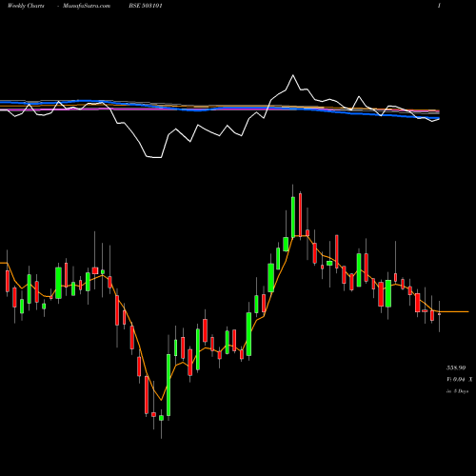
Task: Click the price value 558.99
Action: [x=456, y=367]
